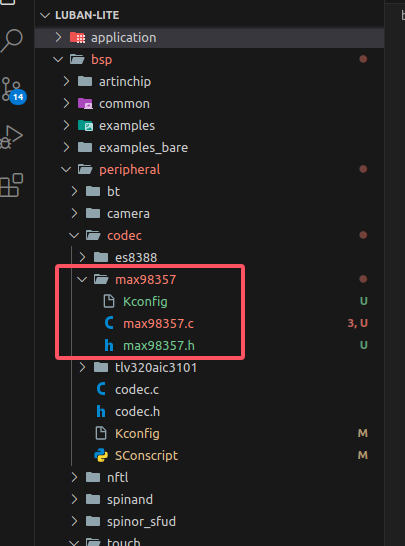Open codec.c file
Screen dimensions: 405x546
coord(137,389)
